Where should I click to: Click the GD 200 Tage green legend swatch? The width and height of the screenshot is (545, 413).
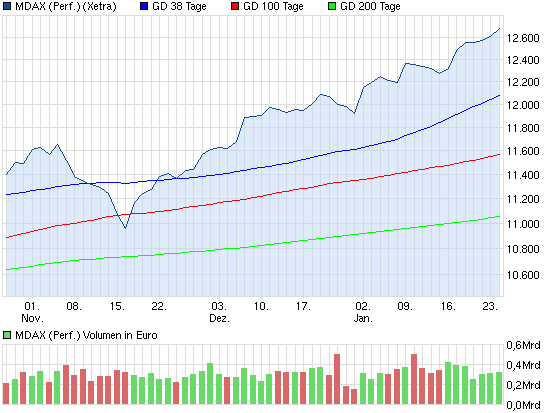[x=332, y=6]
